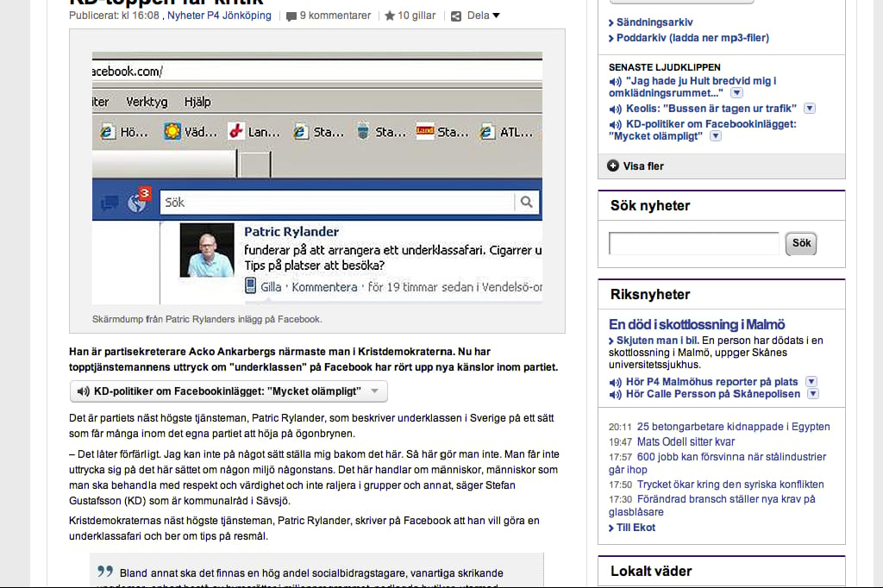883x588 pixels.
Task: Follow the Till Ekot link
Action: click(636, 528)
